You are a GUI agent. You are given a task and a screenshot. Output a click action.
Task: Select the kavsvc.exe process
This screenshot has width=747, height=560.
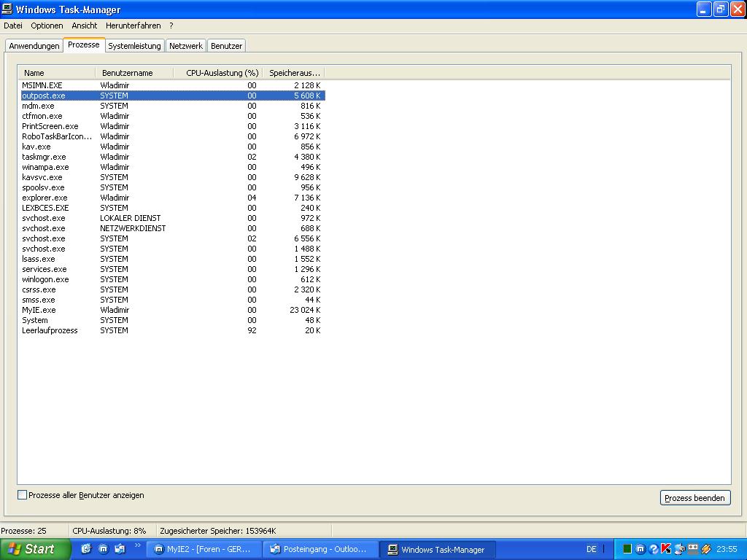tap(172, 177)
